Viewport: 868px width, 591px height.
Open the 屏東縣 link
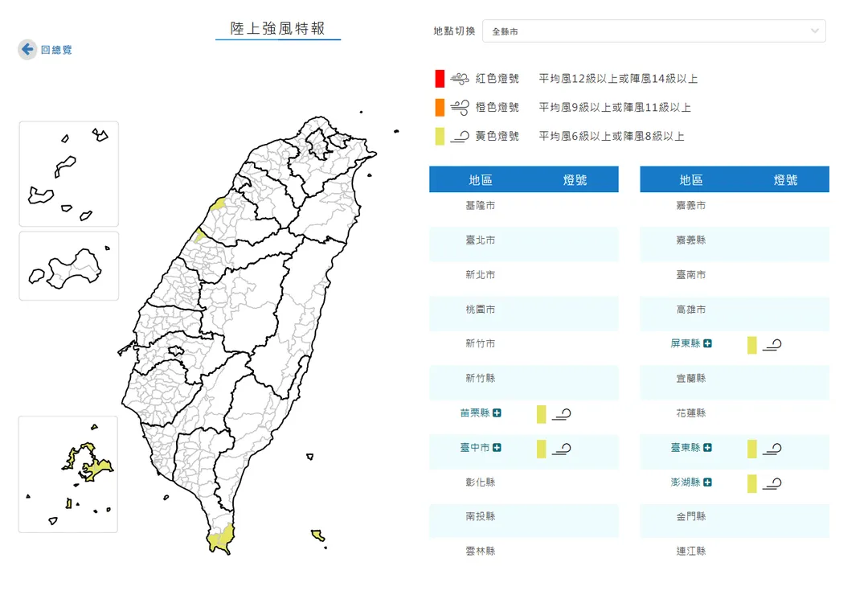tap(686, 343)
